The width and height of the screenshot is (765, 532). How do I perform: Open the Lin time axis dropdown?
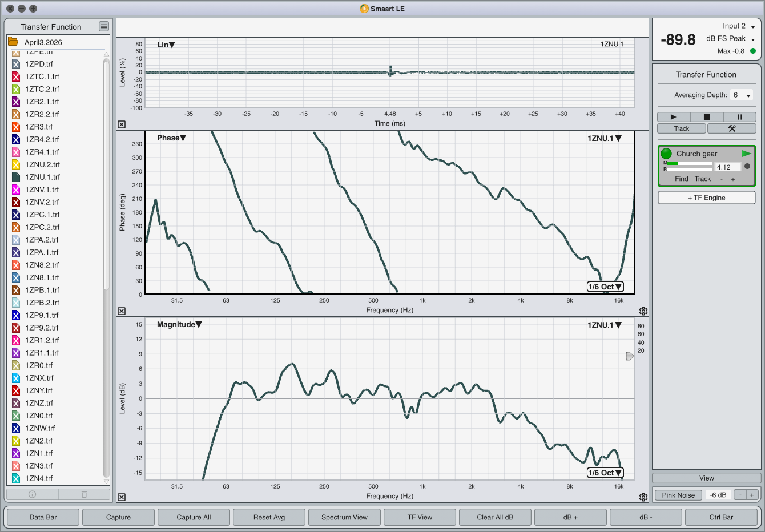click(x=166, y=45)
